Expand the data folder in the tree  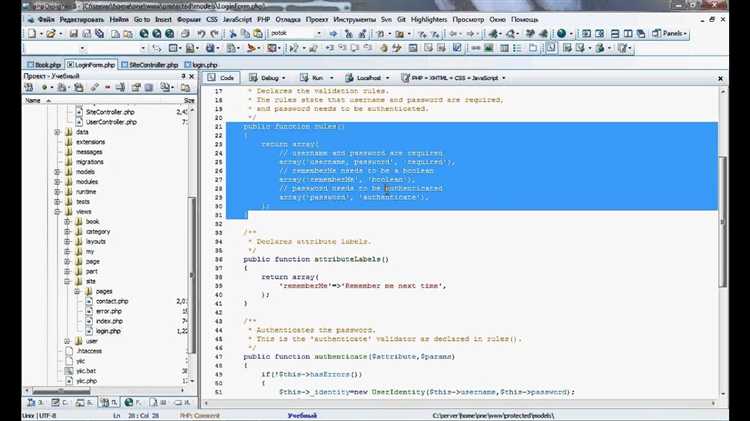[57, 132]
